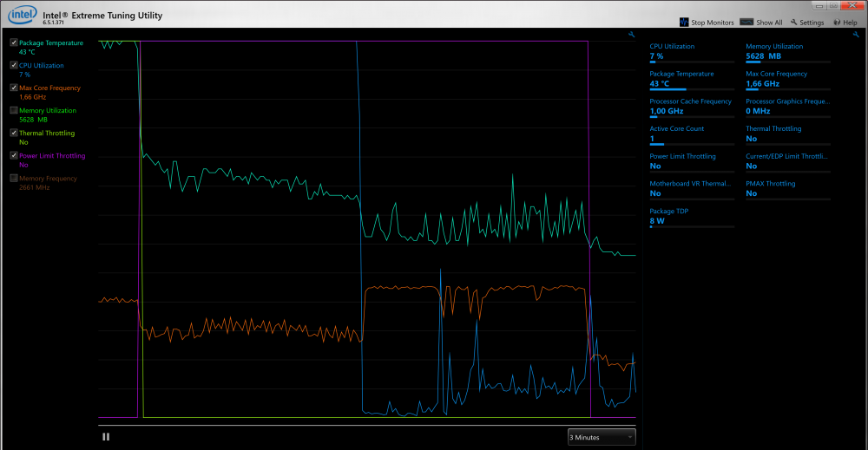
Task: Enable Memory Frequency checkbox
Action: [x=14, y=179]
